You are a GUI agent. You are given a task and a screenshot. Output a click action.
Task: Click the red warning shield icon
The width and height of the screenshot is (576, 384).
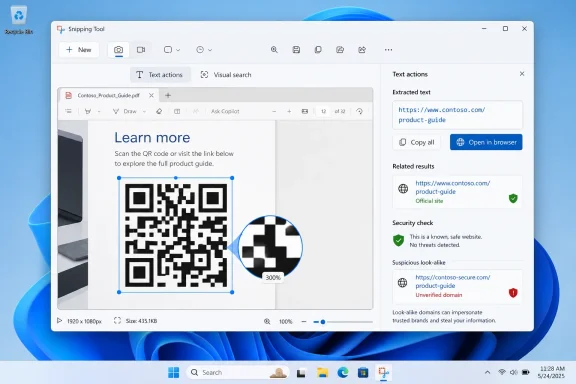coord(513,293)
